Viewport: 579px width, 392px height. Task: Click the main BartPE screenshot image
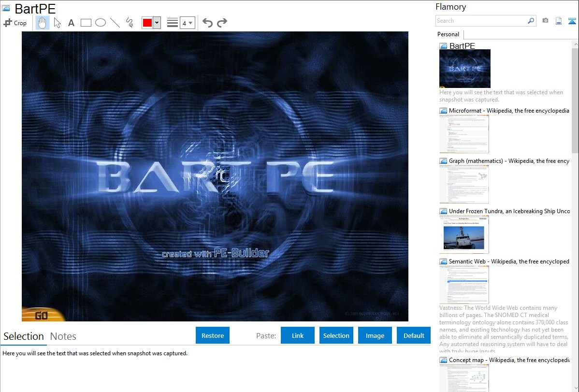(215, 176)
